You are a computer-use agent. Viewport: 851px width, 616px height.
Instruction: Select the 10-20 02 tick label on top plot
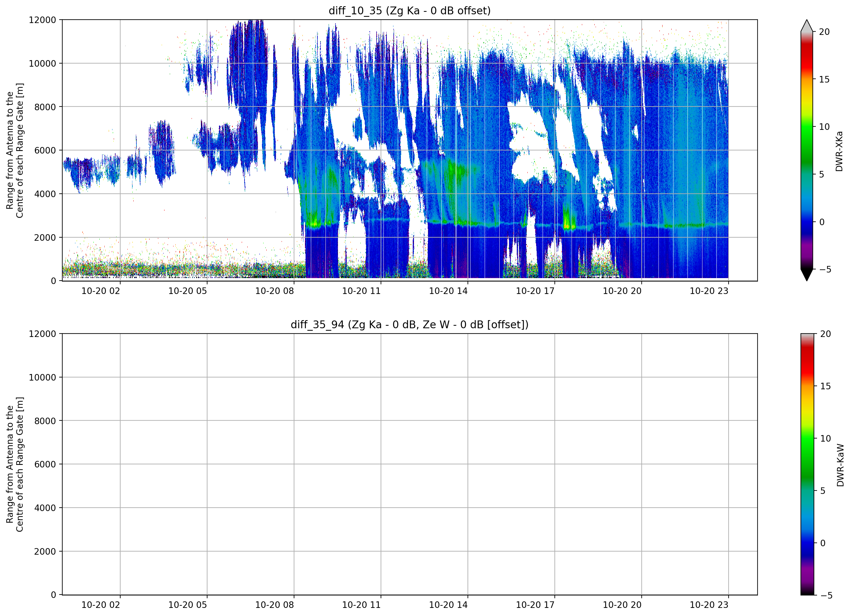click(x=101, y=291)
